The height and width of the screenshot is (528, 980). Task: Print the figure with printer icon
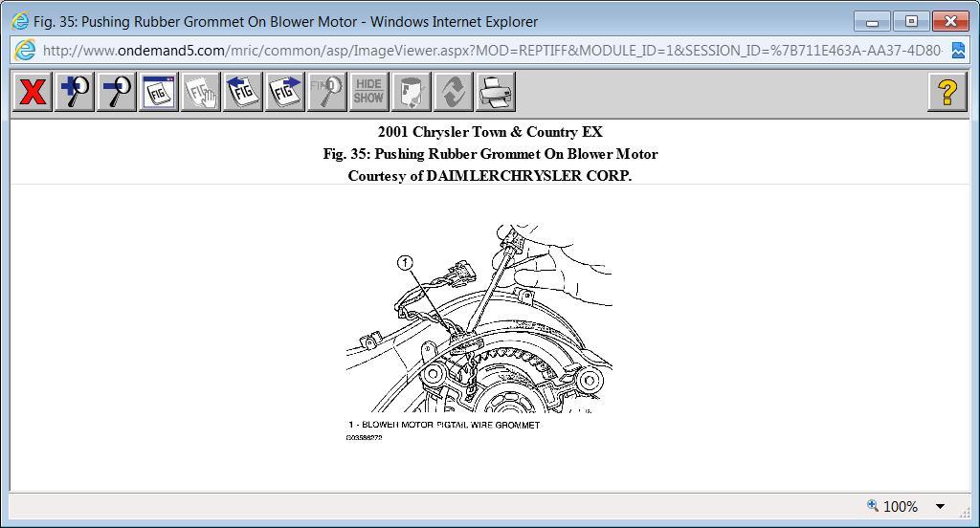pyautogui.click(x=496, y=92)
